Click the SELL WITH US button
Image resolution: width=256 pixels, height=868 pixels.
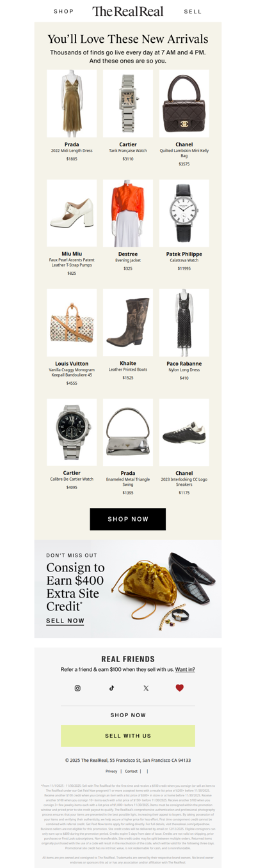click(x=128, y=736)
